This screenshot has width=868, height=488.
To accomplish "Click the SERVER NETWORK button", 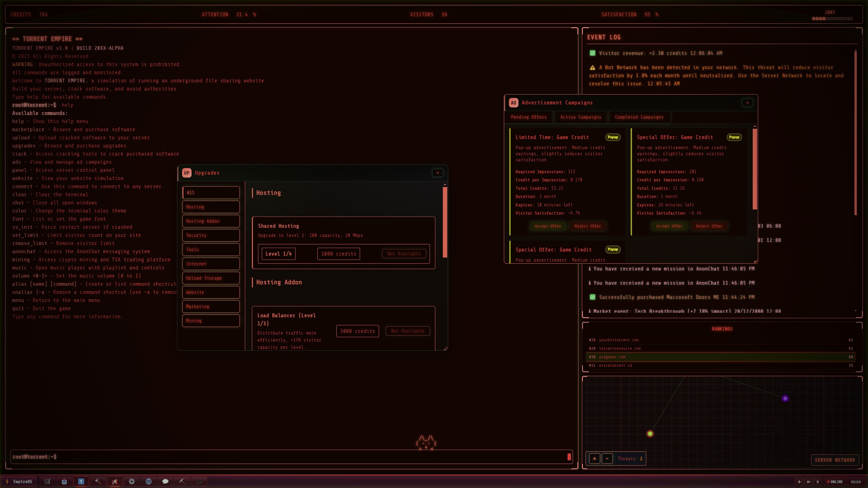I will pos(835,460).
